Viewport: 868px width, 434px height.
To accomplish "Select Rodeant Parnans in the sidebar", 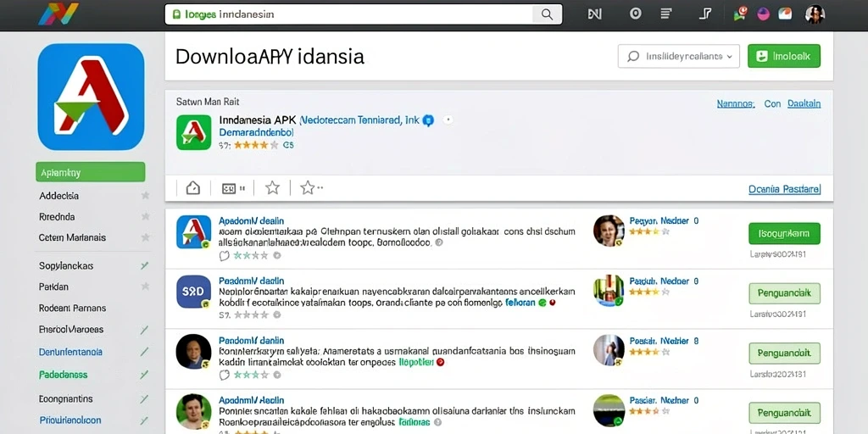I will click(72, 308).
